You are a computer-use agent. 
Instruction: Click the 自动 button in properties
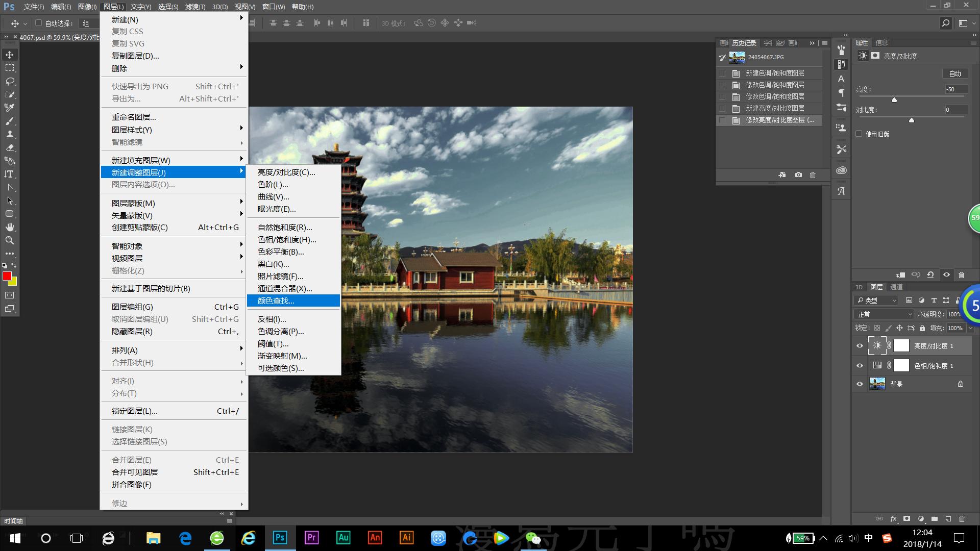(954, 73)
